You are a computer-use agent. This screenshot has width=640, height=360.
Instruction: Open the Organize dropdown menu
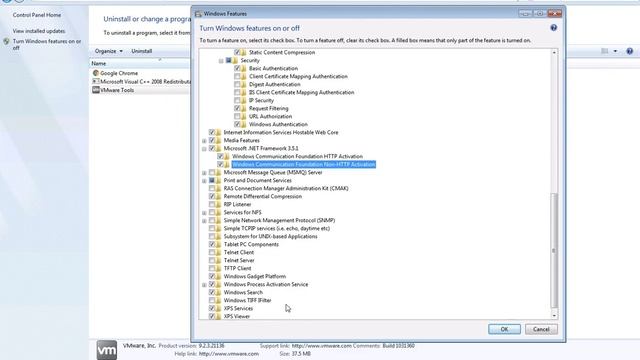click(109, 51)
